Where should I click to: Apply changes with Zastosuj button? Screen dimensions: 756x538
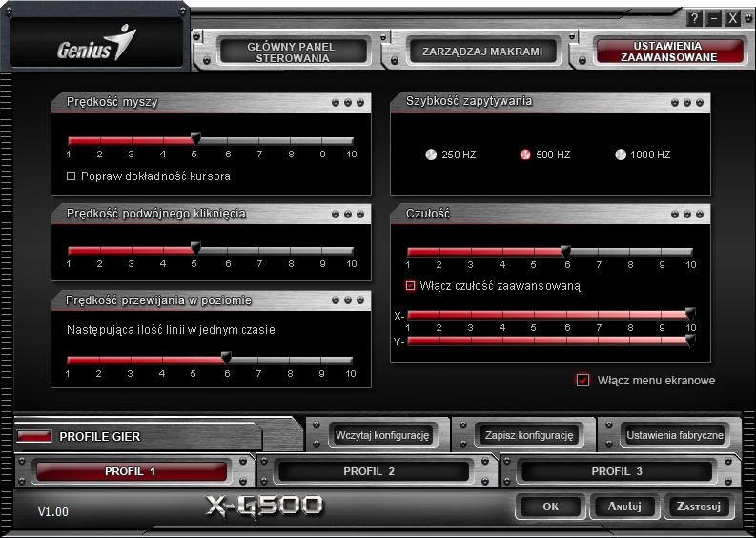tap(699, 507)
